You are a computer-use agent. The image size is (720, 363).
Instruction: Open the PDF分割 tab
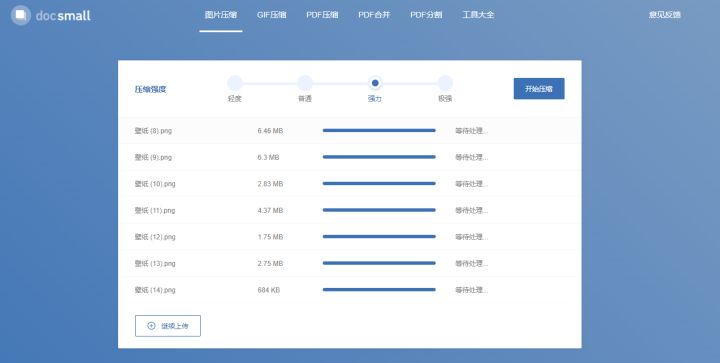(x=426, y=15)
